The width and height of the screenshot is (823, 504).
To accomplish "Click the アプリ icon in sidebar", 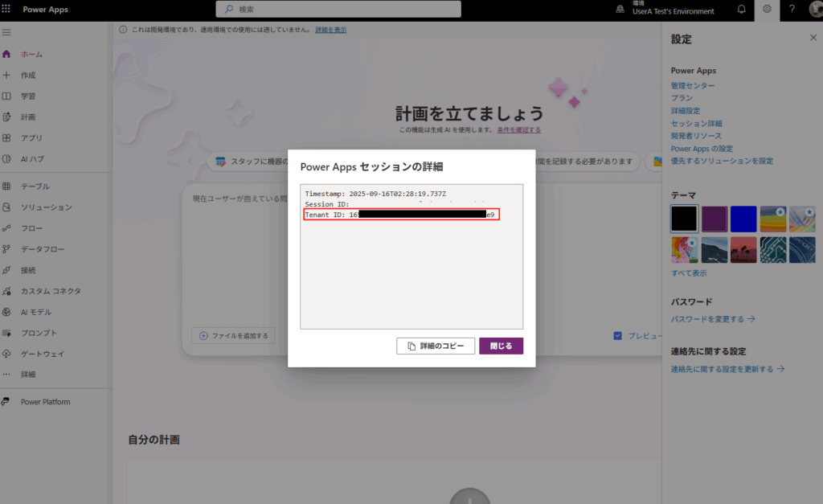I will click(x=6, y=138).
